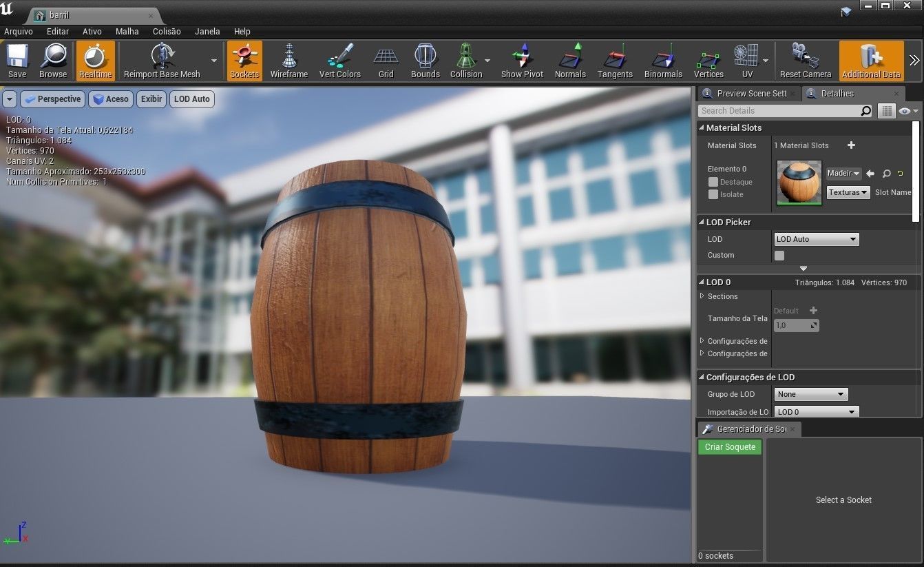This screenshot has height=567, width=924.
Task: Close the Detalhes tab
Action: coord(896,94)
